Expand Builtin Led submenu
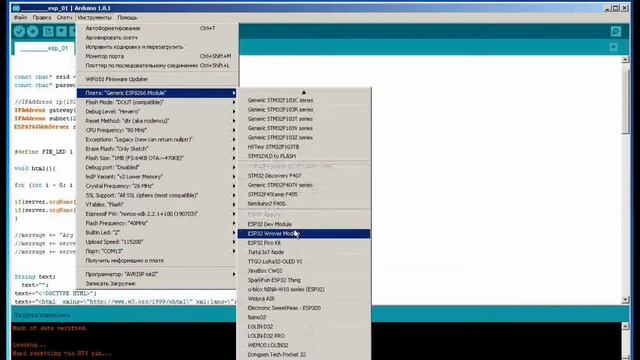This screenshot has width=640, height=360. click(157, 232)
